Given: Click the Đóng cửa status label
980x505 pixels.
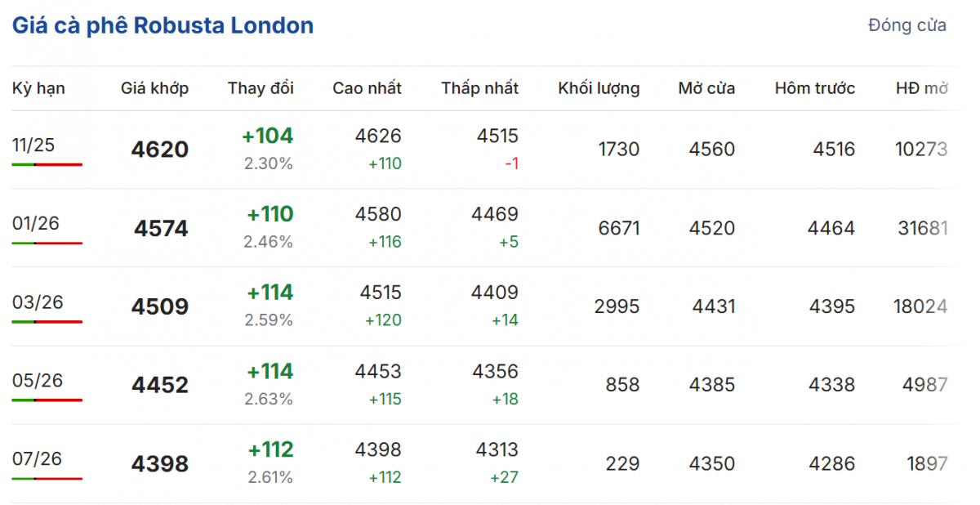Looking at the screenshot, I should (x=906, y=25).
